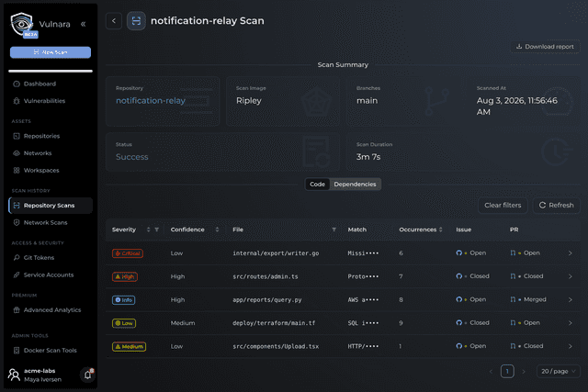588x392 pixels.
Task: Open GitHub issue for writer.go row
Action: (471, 253)
